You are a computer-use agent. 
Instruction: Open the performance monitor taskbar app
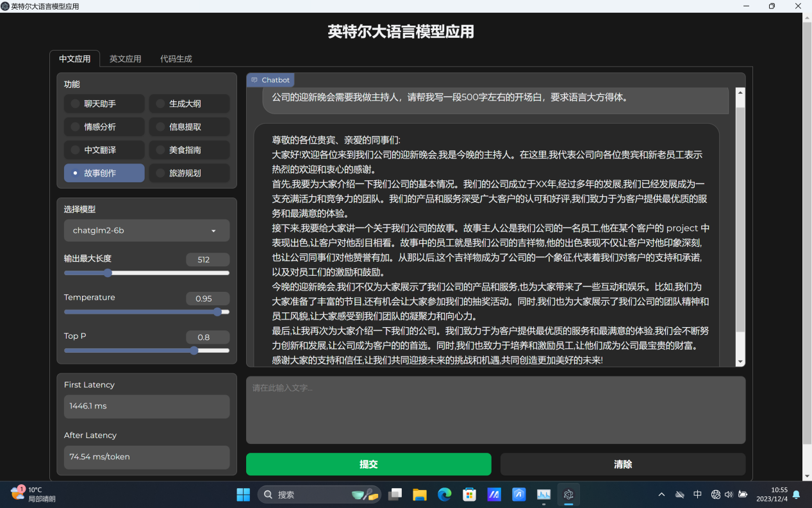tap(543, 495)
